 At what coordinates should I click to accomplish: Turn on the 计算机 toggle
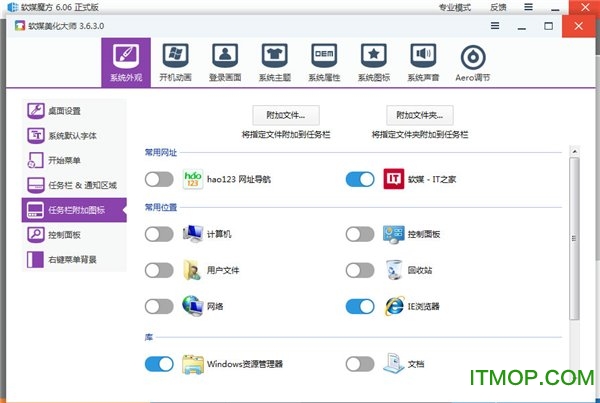click(159, 234)
